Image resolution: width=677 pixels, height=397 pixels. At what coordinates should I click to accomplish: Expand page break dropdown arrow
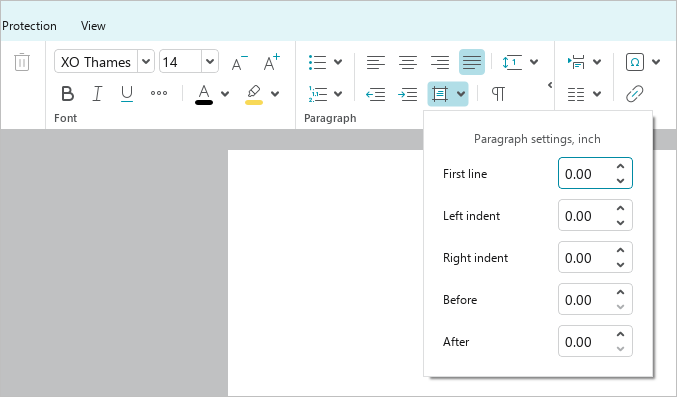pos(597,62)
